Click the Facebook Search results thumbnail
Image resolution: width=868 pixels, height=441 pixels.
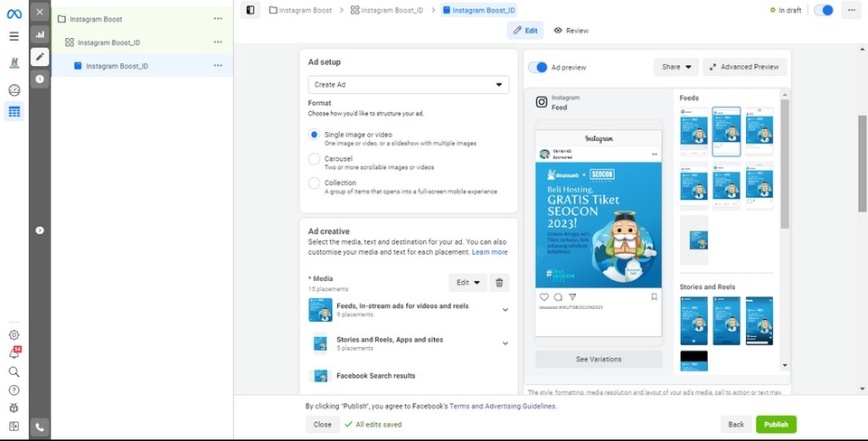[x=320, y=376]
